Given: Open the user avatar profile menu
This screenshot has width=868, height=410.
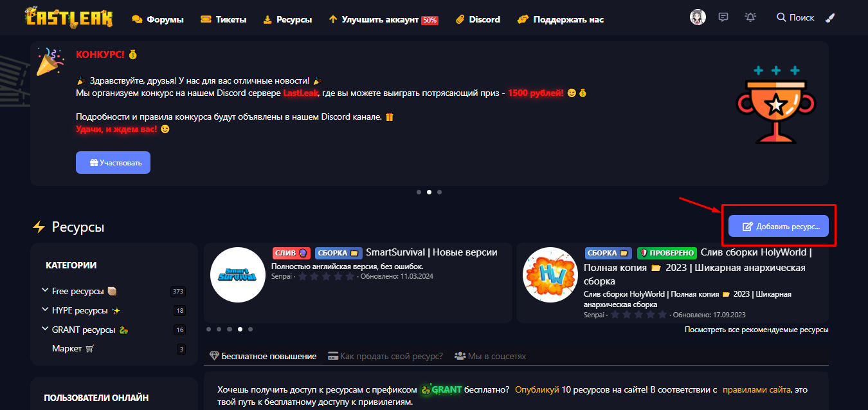Looking at the screenshot, I should point(698,17).
